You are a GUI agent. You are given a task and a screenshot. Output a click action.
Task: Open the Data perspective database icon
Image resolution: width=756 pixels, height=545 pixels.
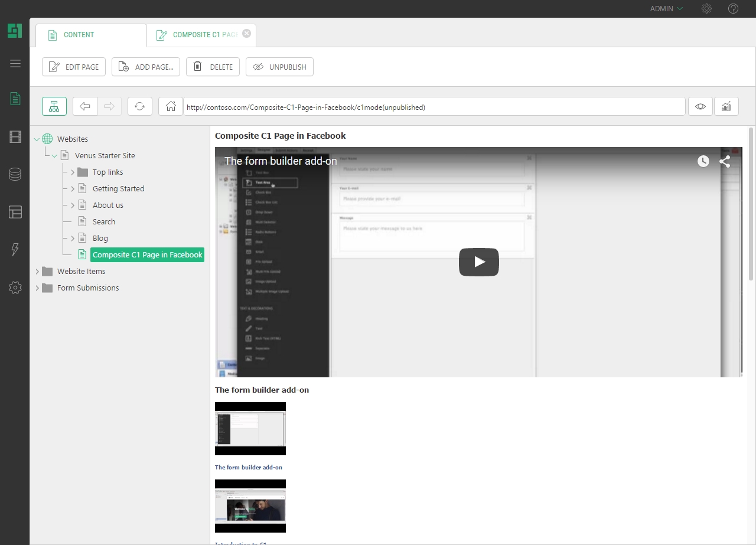pyautogui.click(x=15, y=174)
